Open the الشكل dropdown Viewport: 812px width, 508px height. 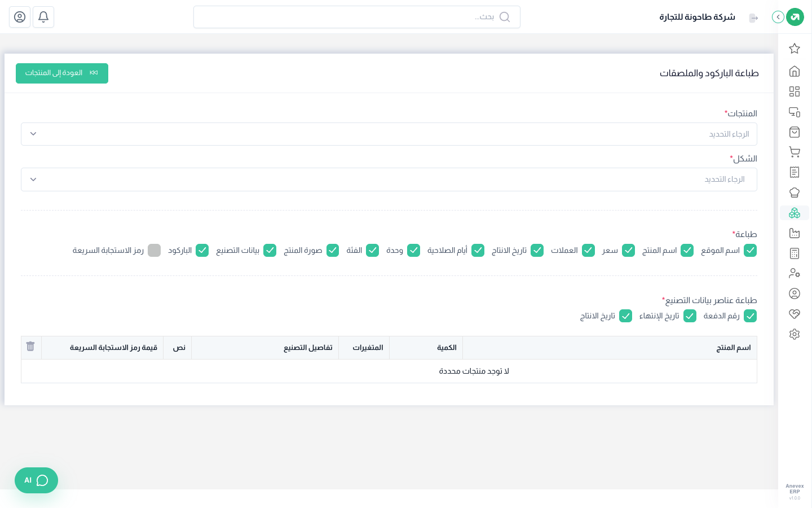pyautogui.click(x=389, y=179)
